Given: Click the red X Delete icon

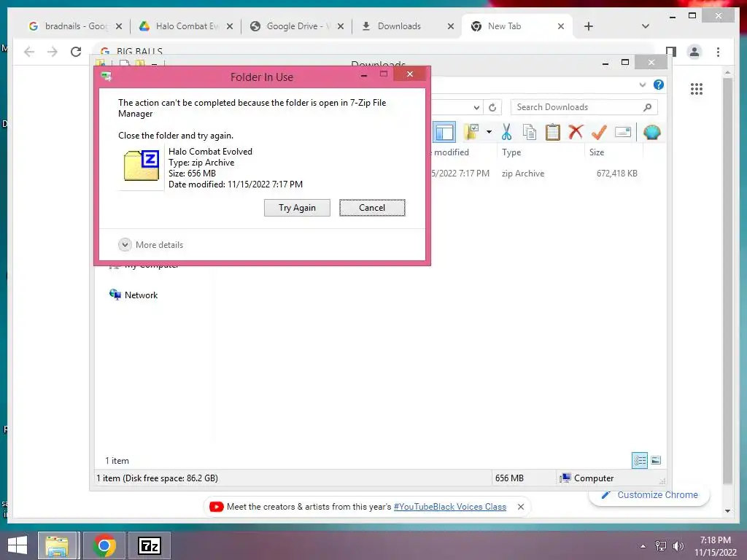Looking at the screenshot, I should point(576,132).
